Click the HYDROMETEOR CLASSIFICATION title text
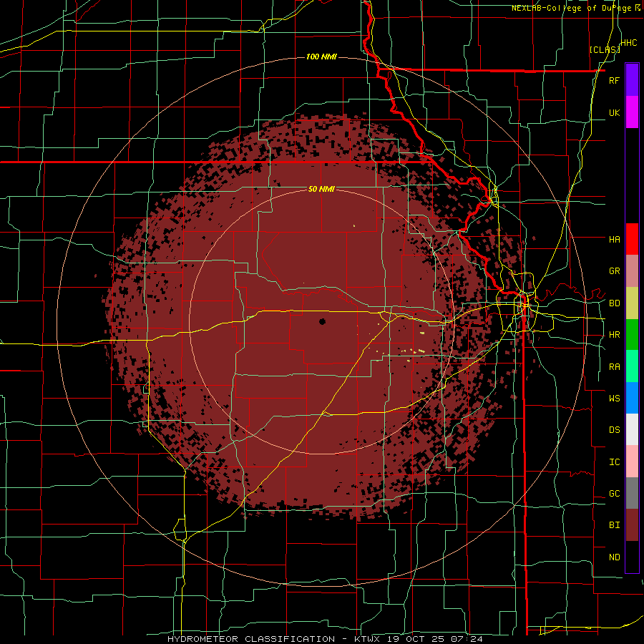 coord(251,639)
